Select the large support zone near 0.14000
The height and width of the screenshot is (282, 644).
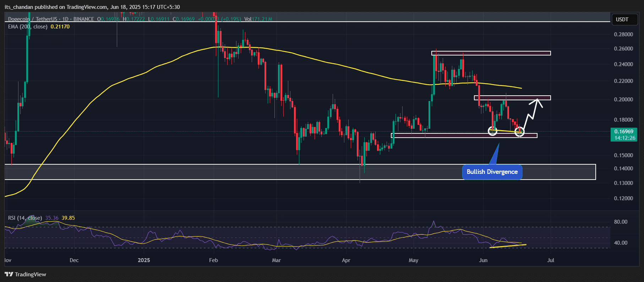(300, 172)
